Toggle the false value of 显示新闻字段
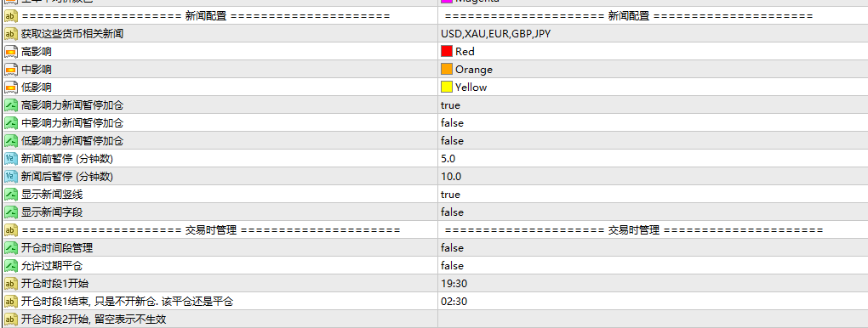The width and height of the screenshot is (868, 328). pos(452,212)
